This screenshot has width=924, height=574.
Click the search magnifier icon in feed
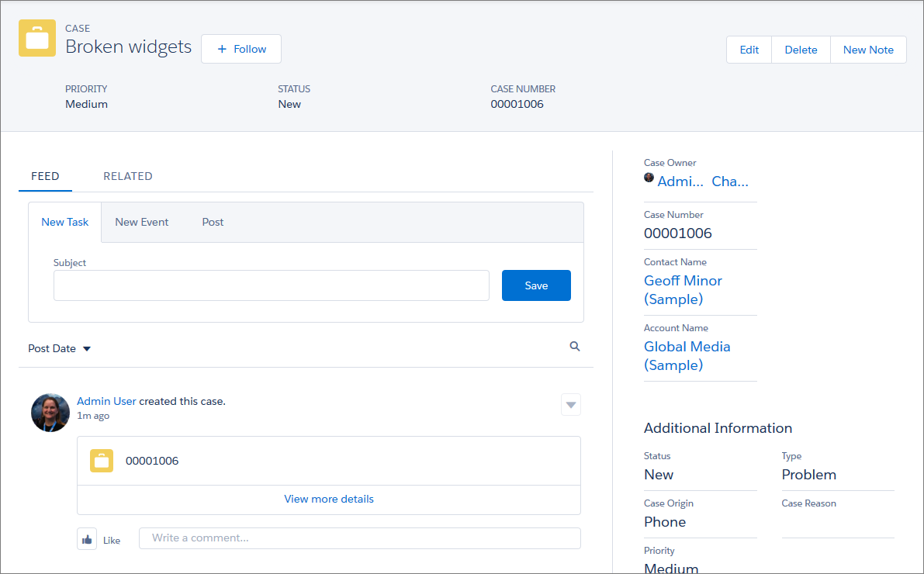(575, 347)
